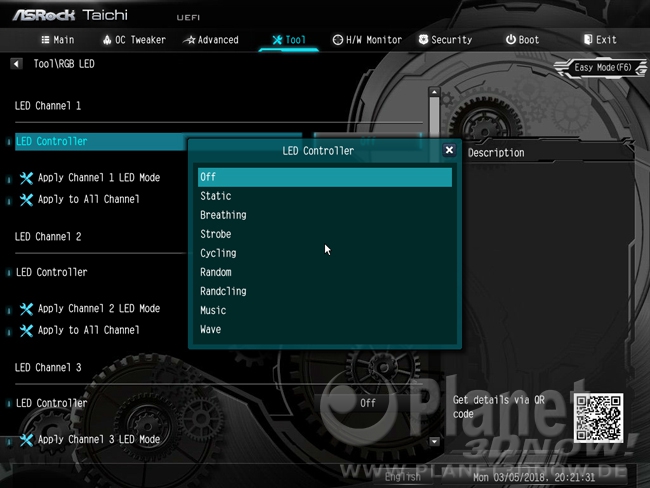Click Apply Channel 2 LED Mode
Screen dimensions: 650x488
pos(99,309)
